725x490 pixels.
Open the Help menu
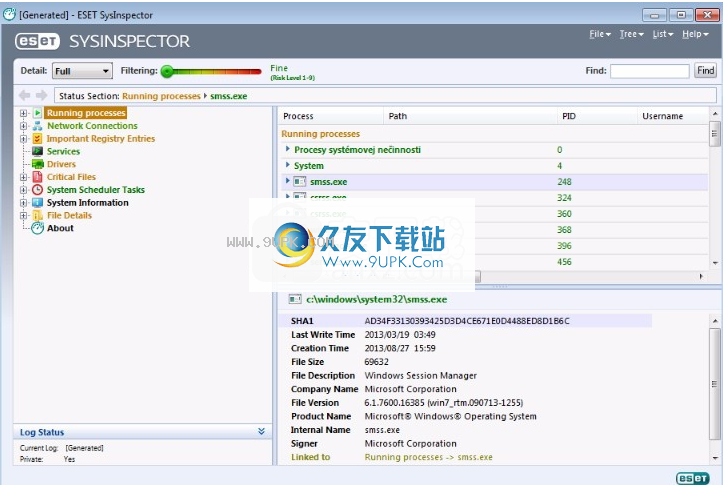click(695, 34)
